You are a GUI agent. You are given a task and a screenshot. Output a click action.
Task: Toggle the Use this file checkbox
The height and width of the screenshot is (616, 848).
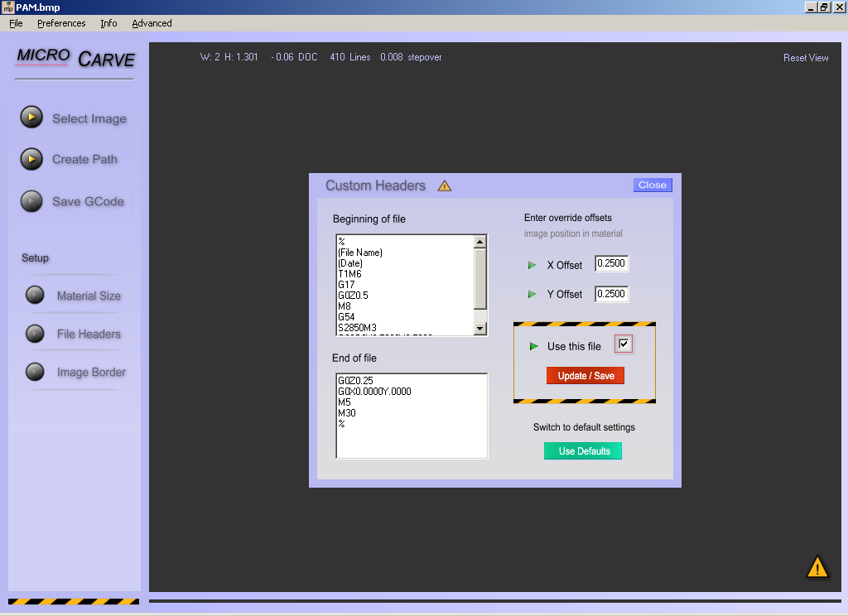(x=624, y=344)
